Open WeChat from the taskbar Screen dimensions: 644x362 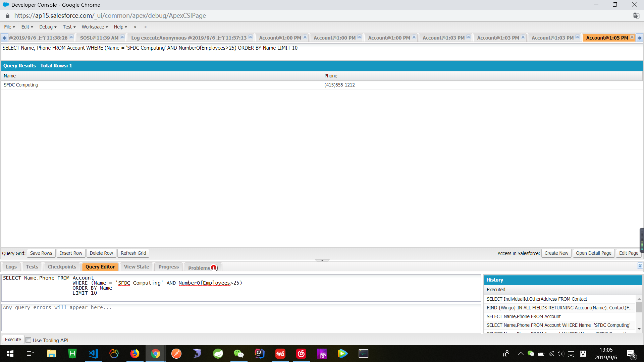click(x=239, y=354)
